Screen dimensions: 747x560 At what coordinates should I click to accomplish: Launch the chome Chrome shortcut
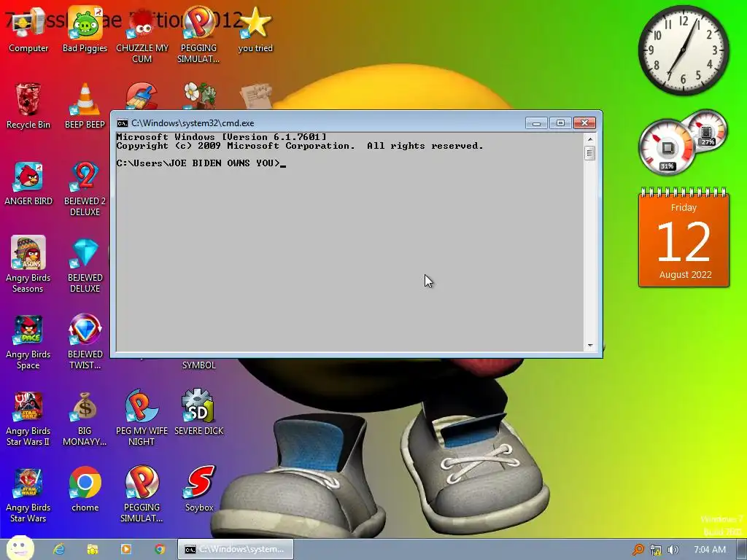click(85, 489)
